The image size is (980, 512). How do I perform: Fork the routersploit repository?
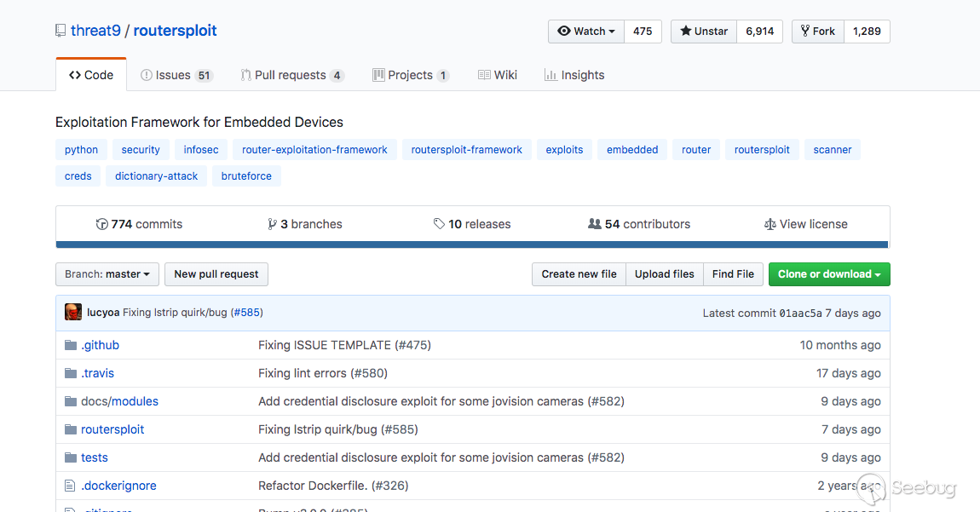[818, 32]
